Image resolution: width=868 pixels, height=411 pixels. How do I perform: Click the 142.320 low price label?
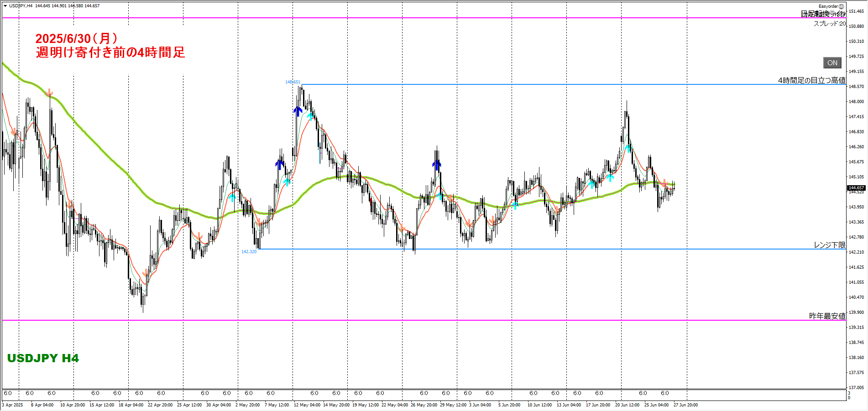pyautogui.click(x=249, y=252)
